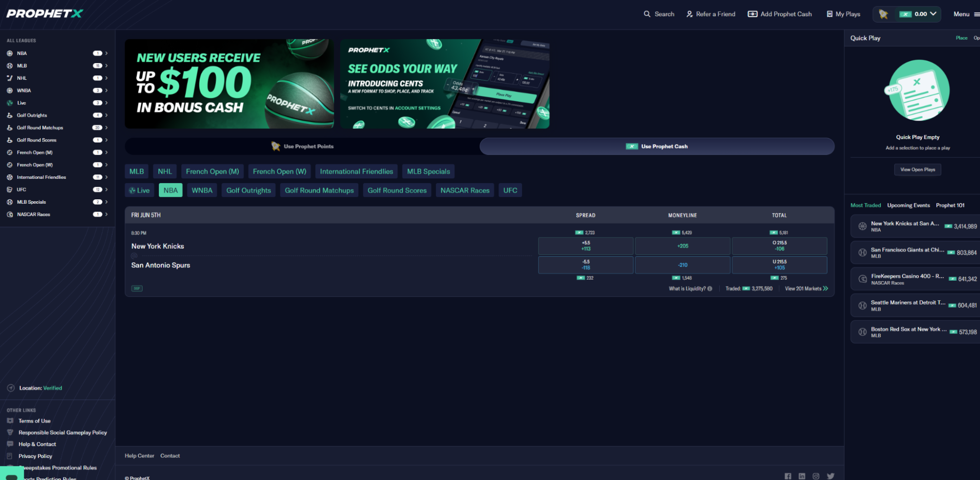Click the Refer a Friend person icon
The image size is (980, 480).
pos(690,14)
